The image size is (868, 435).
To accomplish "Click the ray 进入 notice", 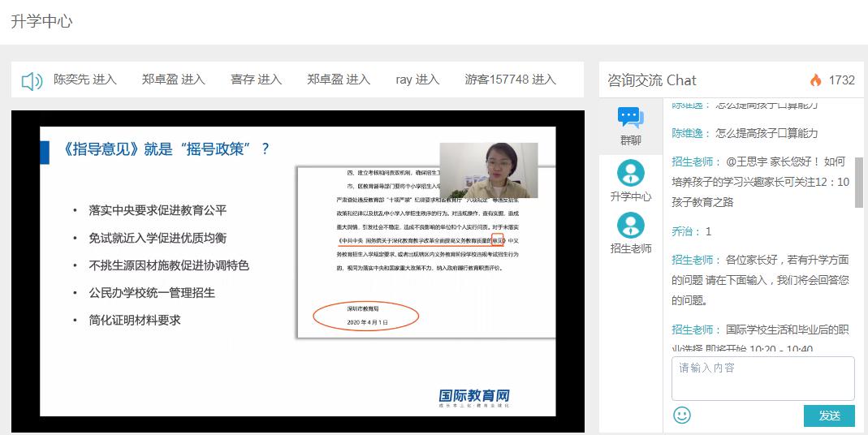I will [x=417, y=80].
